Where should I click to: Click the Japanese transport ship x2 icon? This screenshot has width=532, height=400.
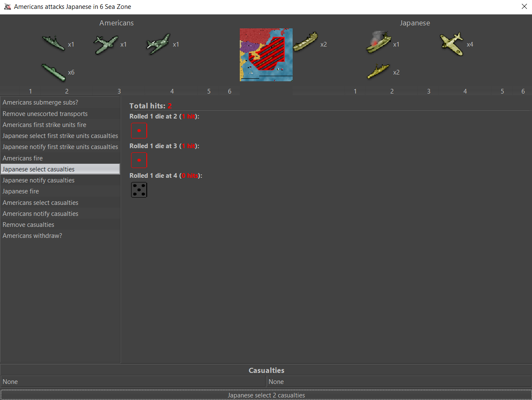[305, 42]
